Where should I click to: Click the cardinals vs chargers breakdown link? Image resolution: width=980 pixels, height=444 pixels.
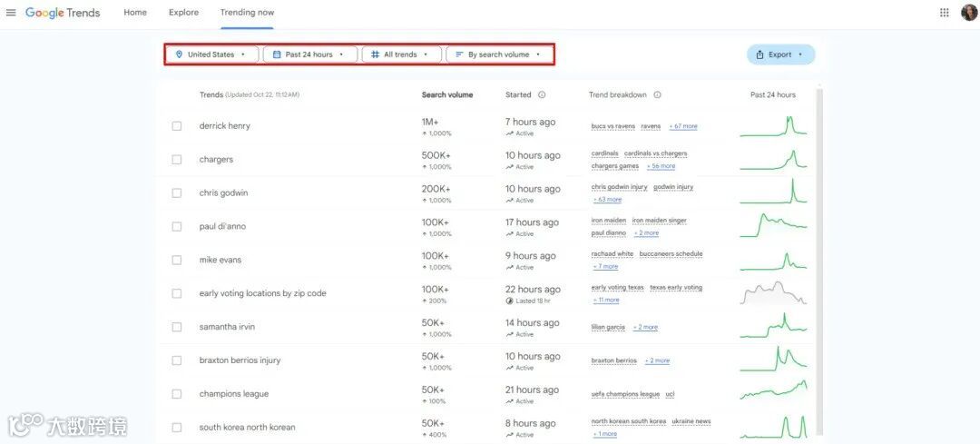(656, 153)
